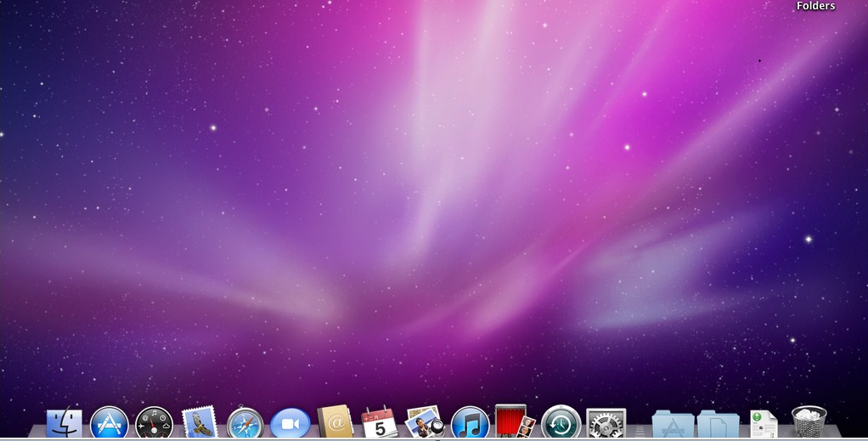Screen dimensions: 868x441
Task: Open FaceTime video camera icon
Action: click(x=290, y=424)
